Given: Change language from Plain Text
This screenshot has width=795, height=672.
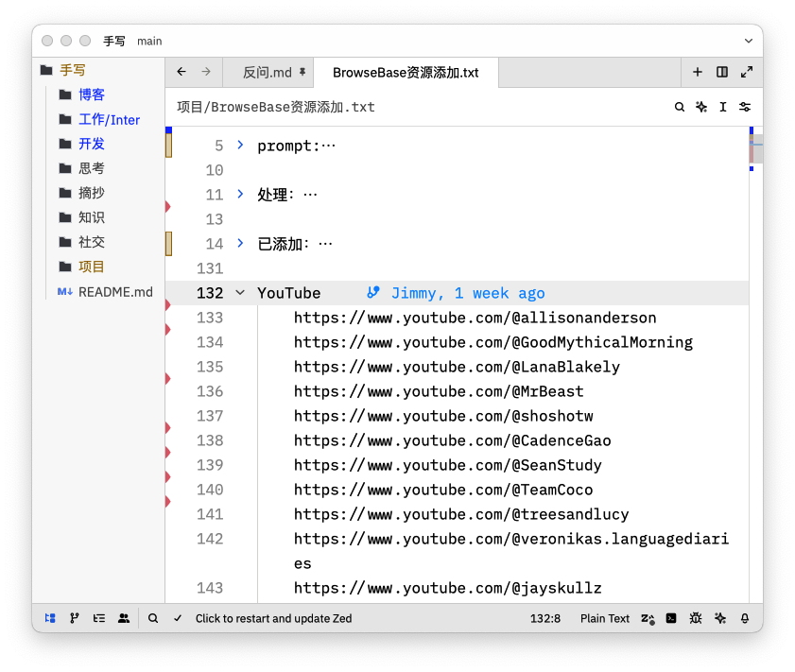Looking at the screenshot, I should (x=604, y=618).
